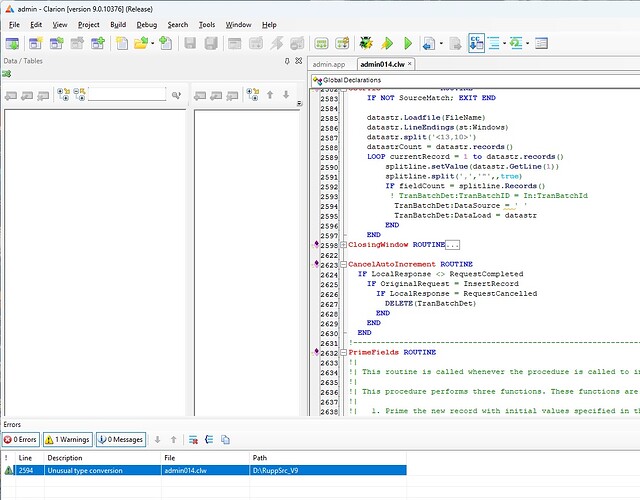Click the indent lines toolbar icon

pos(494,43)
